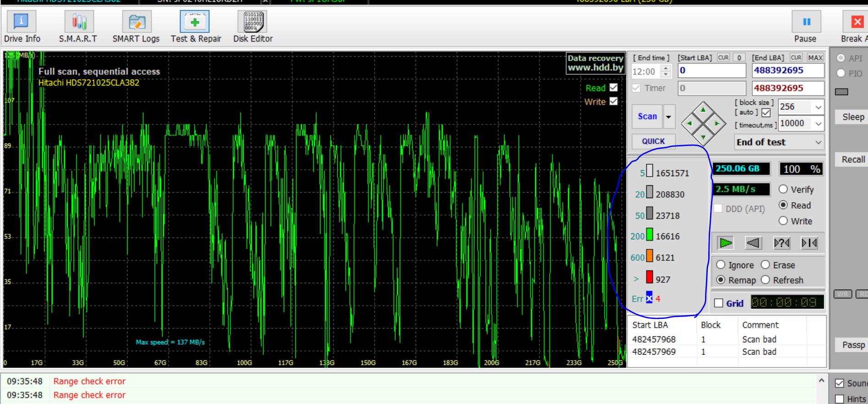Click the QUICK scan button
The image size is (868, 404).
653,141
